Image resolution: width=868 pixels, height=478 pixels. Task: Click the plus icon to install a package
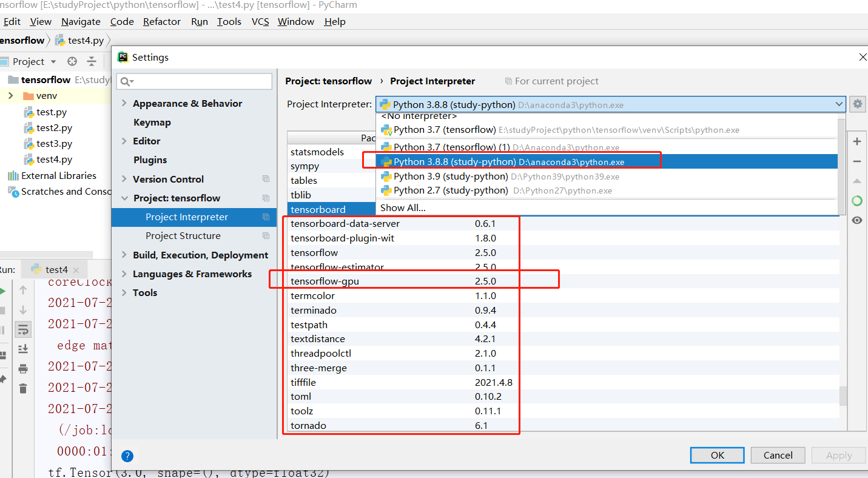point(857,141)
